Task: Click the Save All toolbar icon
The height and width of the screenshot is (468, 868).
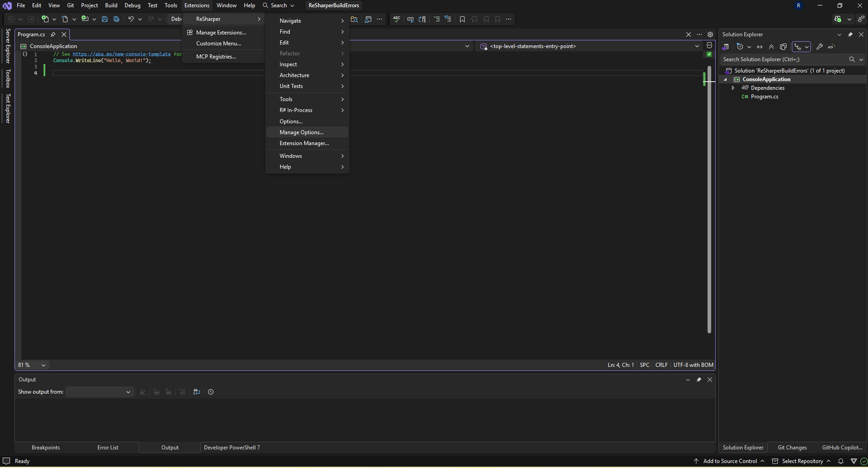Action: [x=116, y=19]
